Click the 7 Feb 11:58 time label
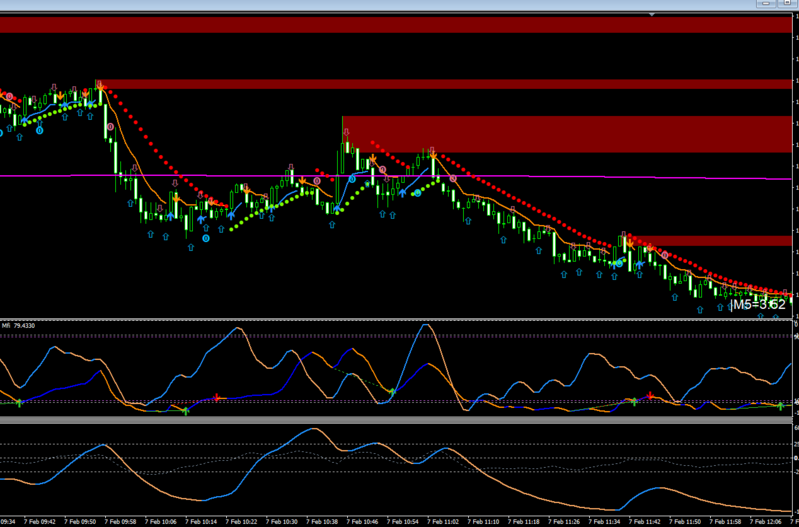The image size is (799, 527). (x=725, y=522)
